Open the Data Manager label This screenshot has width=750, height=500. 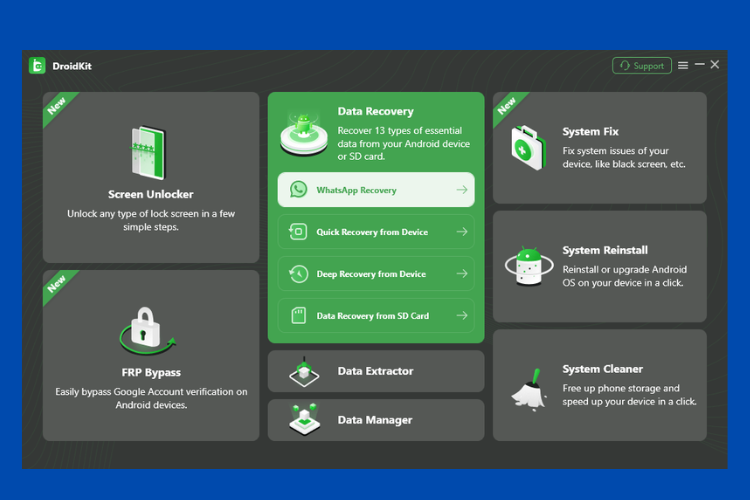pyautogui.click(x=375, y=420)
